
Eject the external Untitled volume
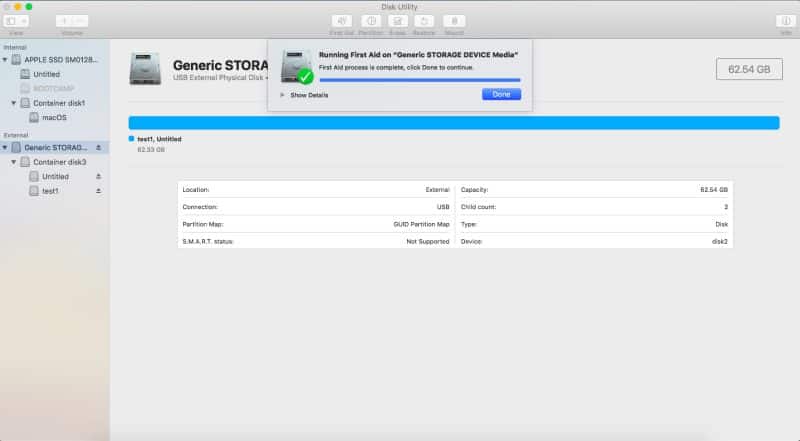click(x=98, y=176)
